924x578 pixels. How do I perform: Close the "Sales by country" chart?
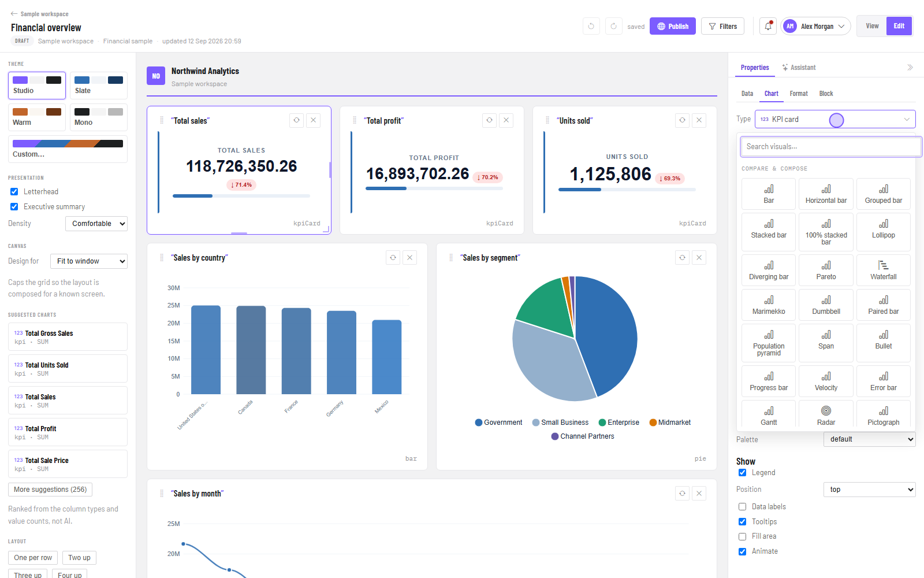click(410, 258)
